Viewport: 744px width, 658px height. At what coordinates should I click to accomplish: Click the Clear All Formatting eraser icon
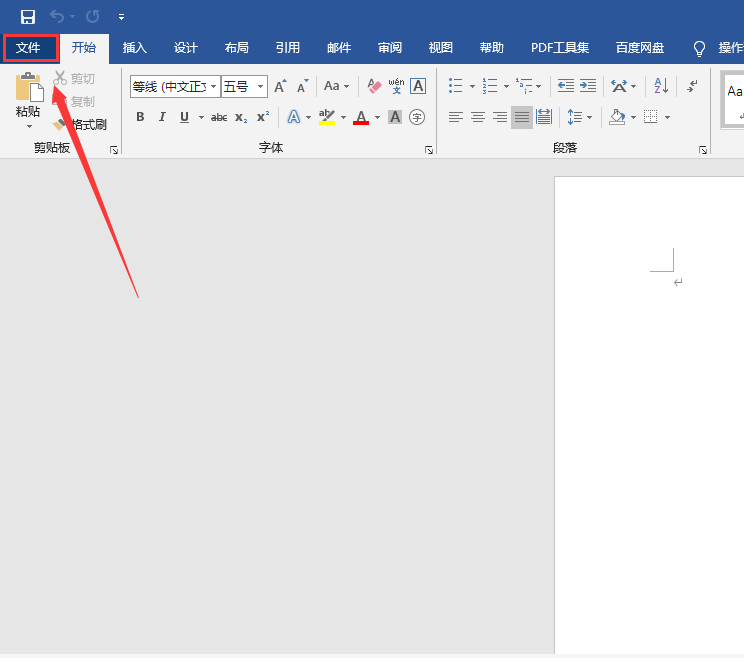coord(374,87)
